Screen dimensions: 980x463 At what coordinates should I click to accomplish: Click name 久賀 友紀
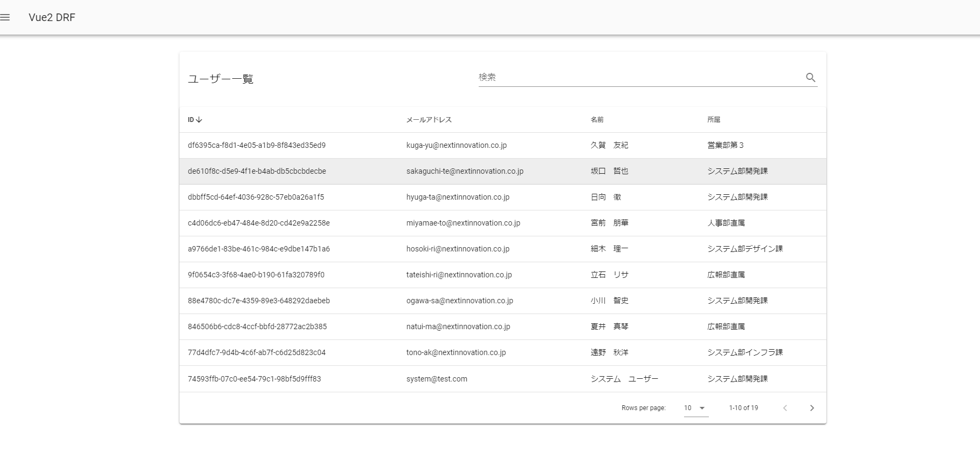pos(610,146)
